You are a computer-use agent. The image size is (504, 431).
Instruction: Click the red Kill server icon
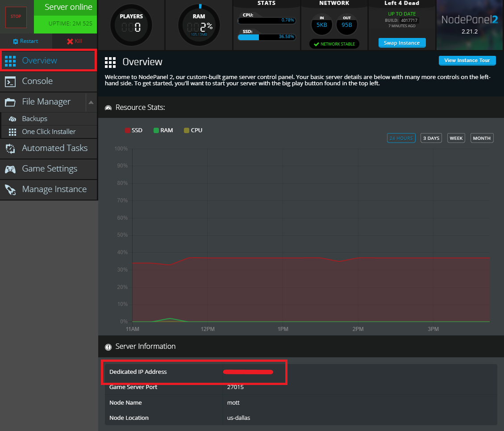pyautogui.click(x=70, y=41)
